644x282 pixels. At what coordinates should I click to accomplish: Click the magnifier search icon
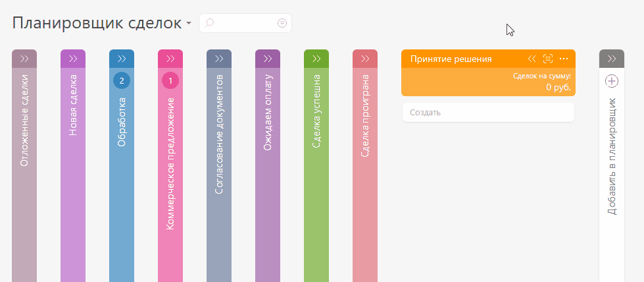pos(209,23)
